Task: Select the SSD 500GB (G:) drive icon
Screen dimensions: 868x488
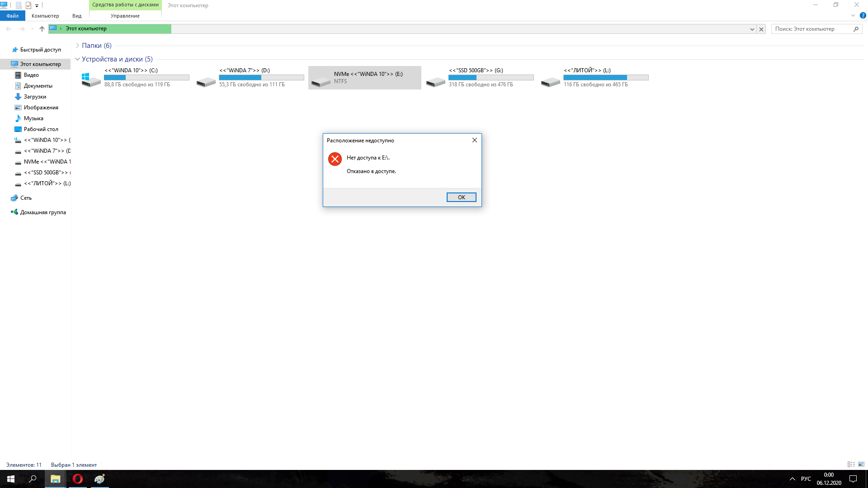Action: (x=435, y=81)
